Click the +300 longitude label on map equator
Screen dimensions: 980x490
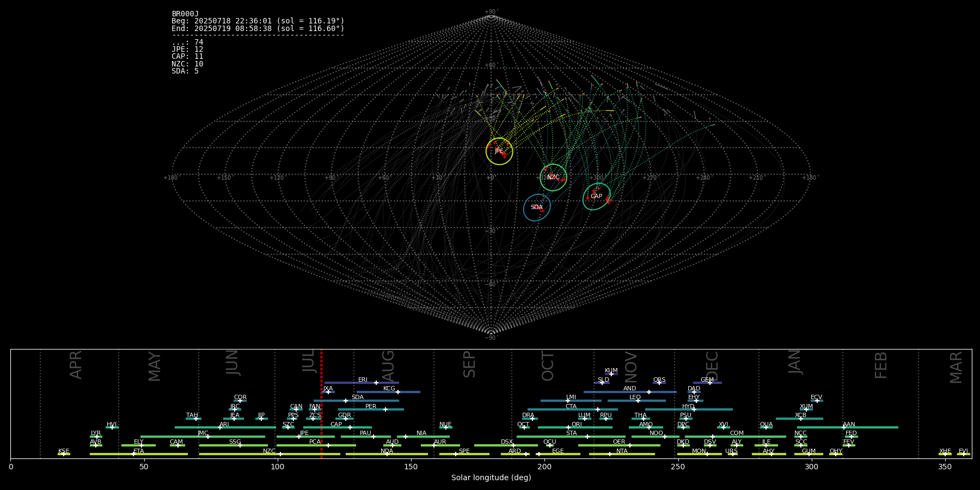[596, 178]
